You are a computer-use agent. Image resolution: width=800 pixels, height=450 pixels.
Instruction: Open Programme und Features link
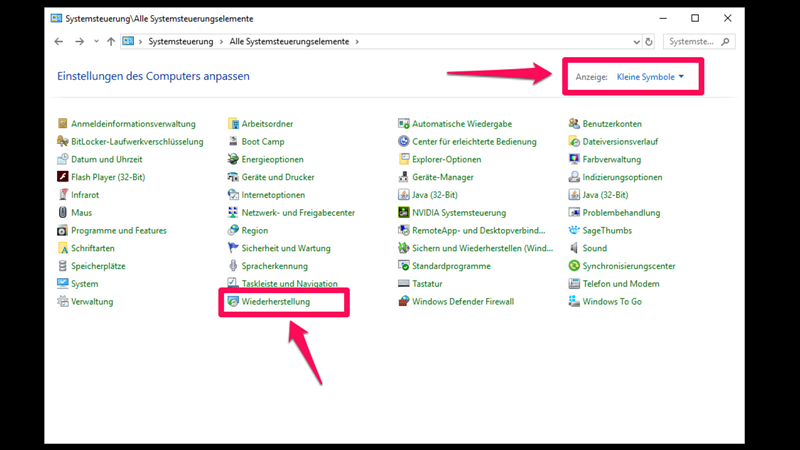[119, 230]
